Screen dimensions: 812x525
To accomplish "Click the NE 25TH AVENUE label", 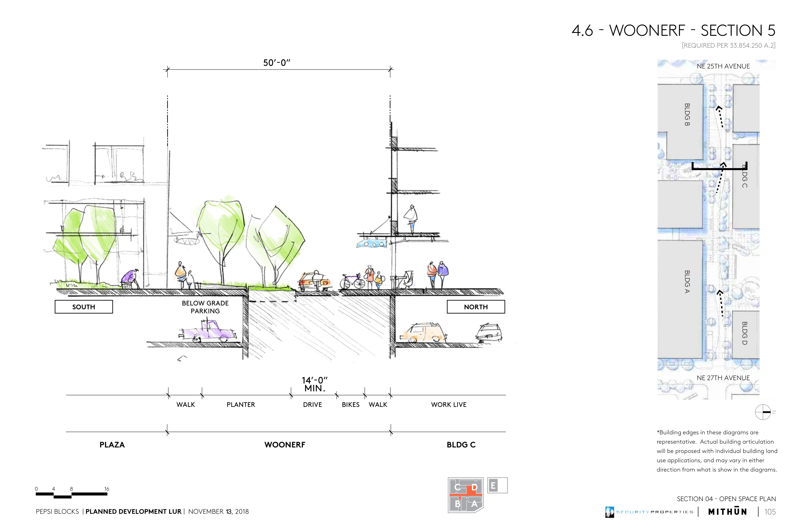I will click(x=723, y=67).
